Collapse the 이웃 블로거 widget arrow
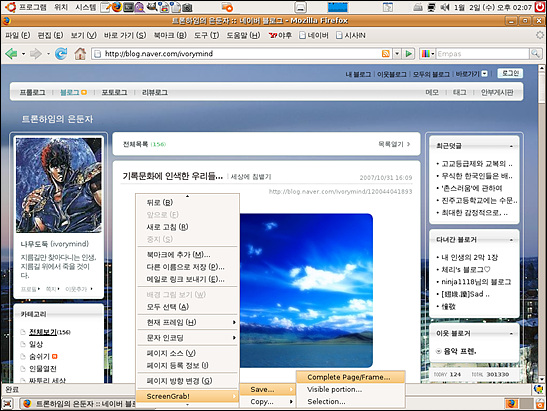Image resolution: width=547 pixels, height=411 pixels. point(511,334)
